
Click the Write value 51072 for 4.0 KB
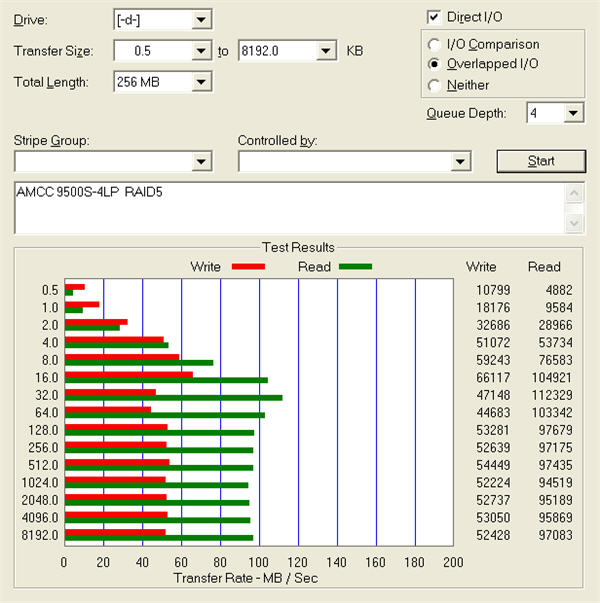(x=493, y=343)
